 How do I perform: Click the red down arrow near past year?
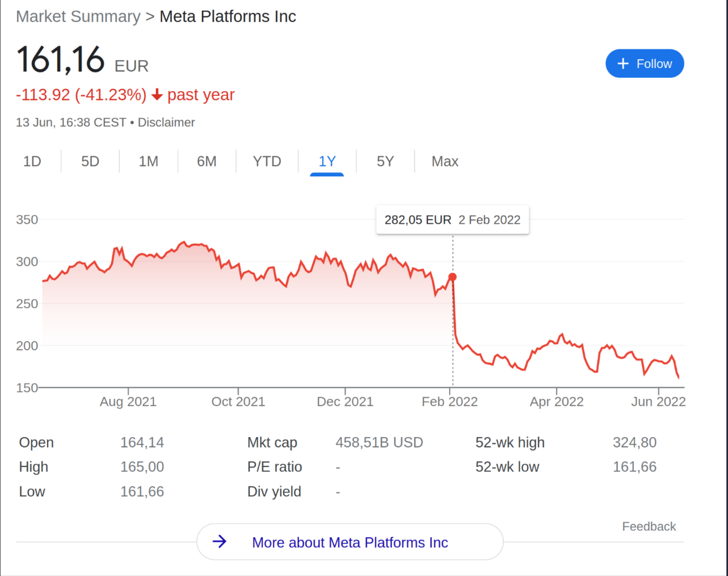point(157,95)
